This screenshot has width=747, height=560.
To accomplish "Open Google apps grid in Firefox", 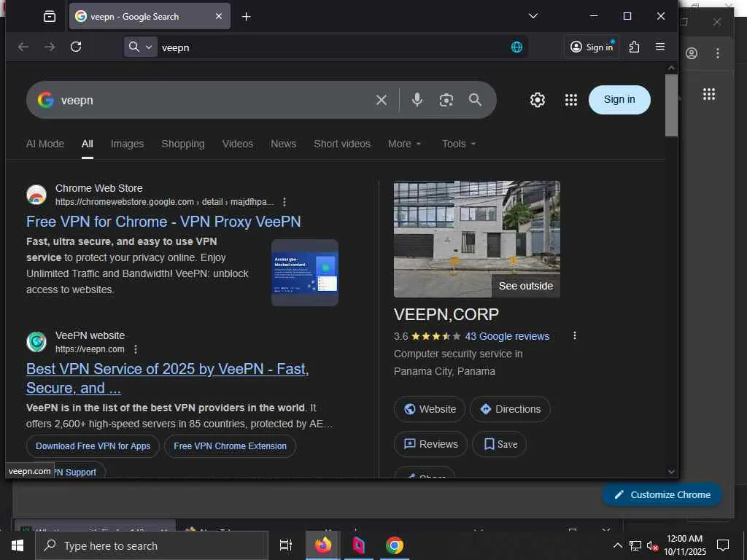I will (570, 100).
